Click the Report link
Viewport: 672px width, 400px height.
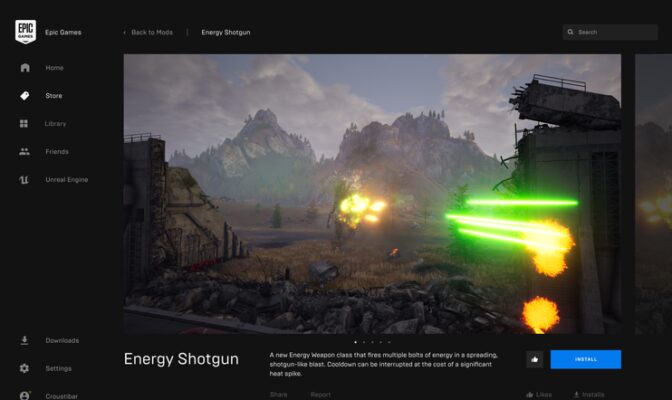pyautogui.click(x=320, y=394)
